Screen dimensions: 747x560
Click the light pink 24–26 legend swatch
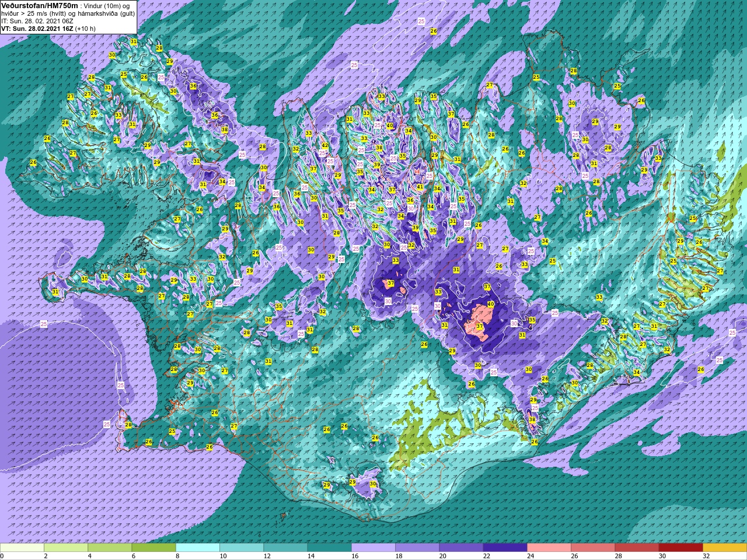click(549, 548)
